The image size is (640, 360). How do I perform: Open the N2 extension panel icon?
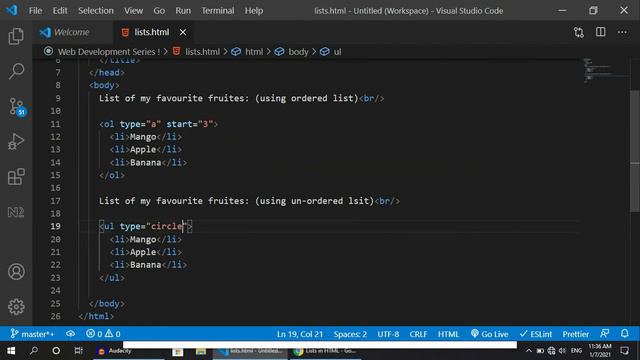[x=16, y=212]
